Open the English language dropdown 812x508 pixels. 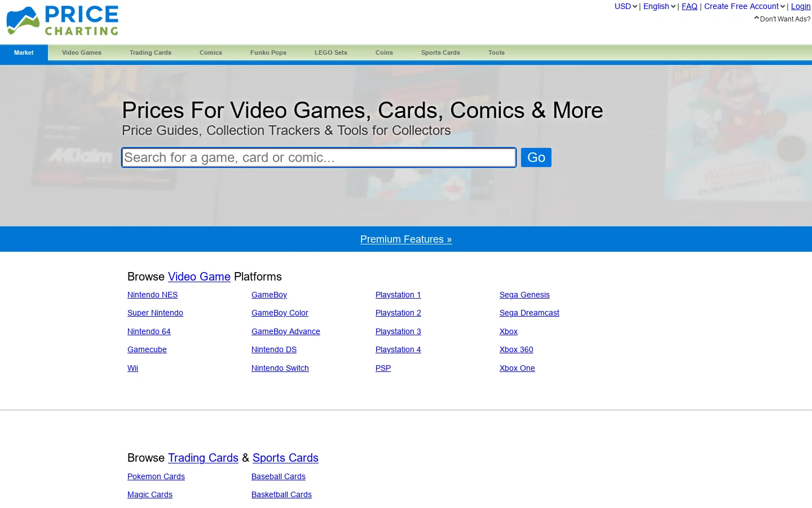tap(659, 6)
